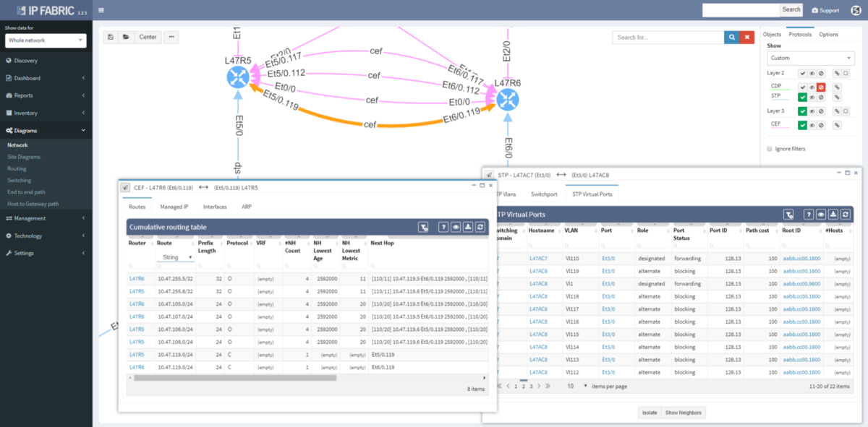Image resolution: width=868 pixels, height=427 pixels.
Task: Open the ARP tab in the CEF window
Action: pos(247,207)
